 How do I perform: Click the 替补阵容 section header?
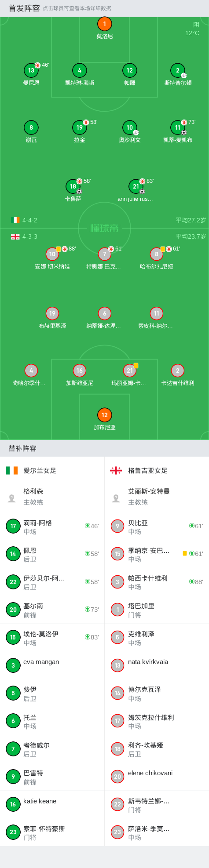(x=22, y=448)
